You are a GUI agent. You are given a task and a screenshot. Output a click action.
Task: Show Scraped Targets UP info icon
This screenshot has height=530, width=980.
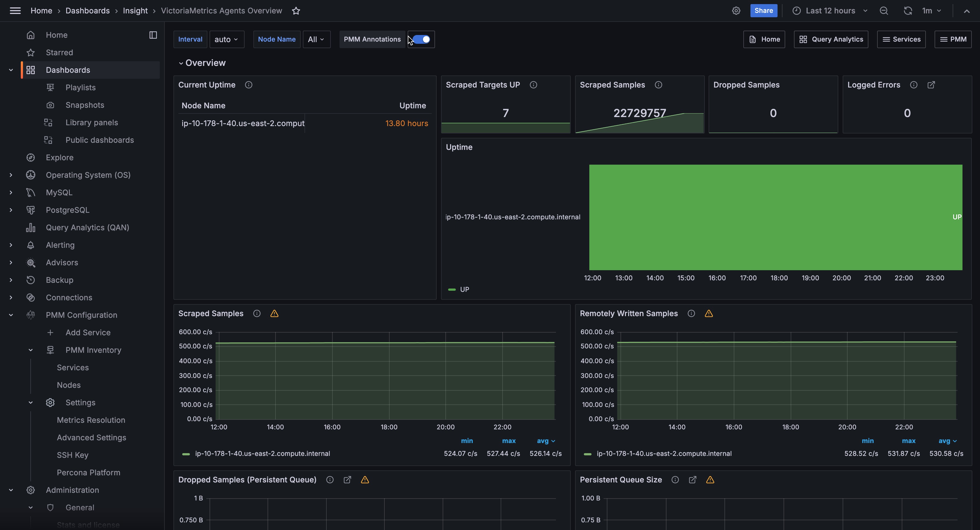click(x=534, y=85)
